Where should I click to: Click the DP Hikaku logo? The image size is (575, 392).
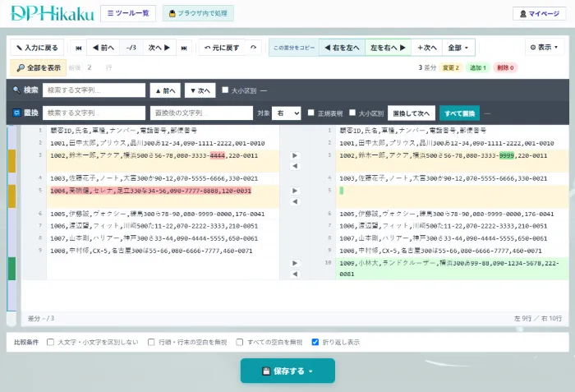point(52,13)
